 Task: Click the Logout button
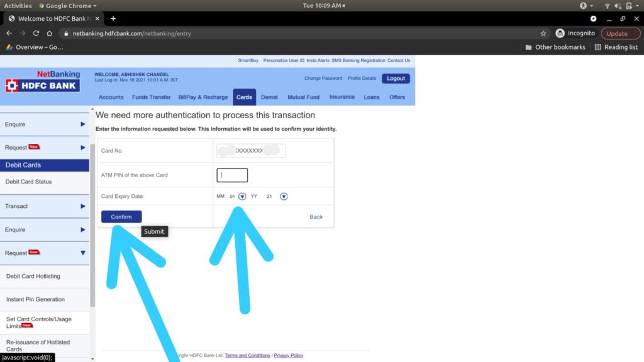click(x=396, y=79)
